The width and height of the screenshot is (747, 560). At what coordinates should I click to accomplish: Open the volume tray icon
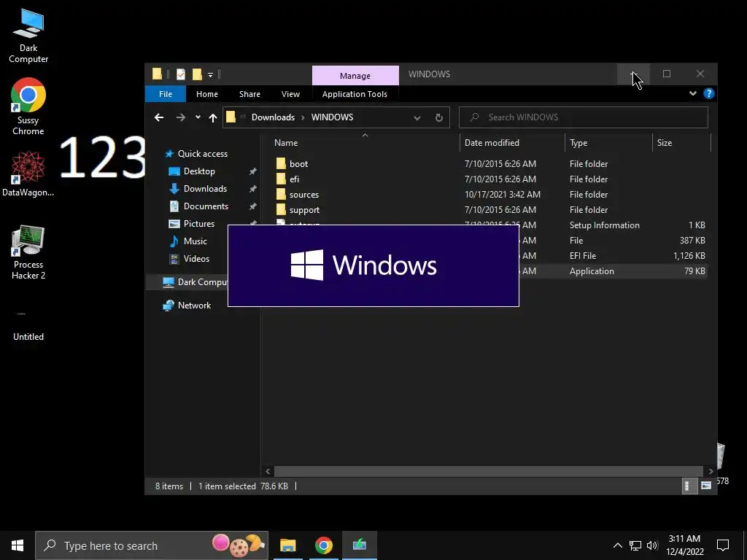point(652,545)
